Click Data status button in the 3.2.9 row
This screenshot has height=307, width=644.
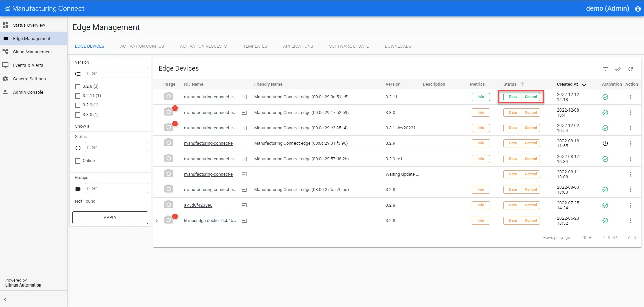[x=513, y=143]
